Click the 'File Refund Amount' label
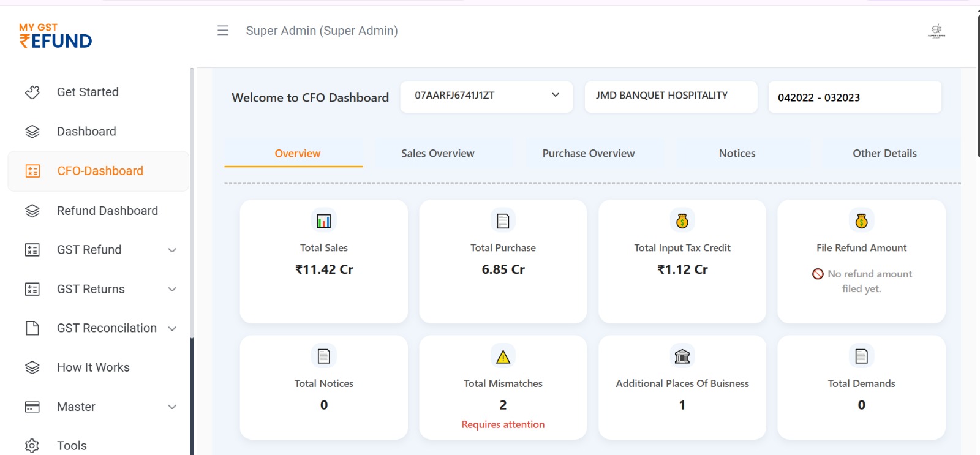 (862, 248)
